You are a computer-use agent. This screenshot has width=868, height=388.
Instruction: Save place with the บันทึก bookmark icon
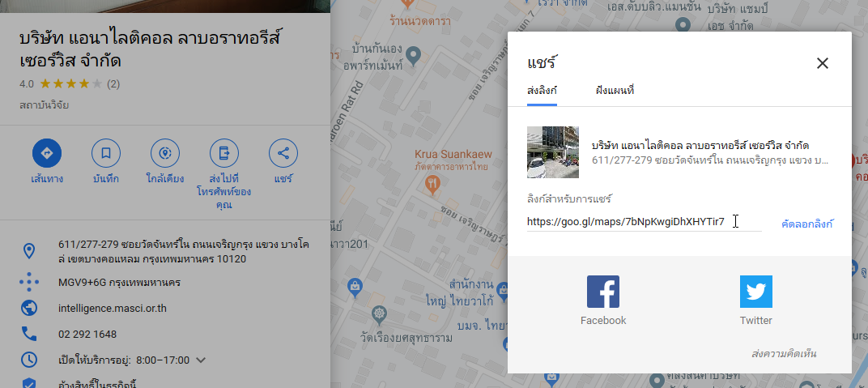tap(106, 153)
